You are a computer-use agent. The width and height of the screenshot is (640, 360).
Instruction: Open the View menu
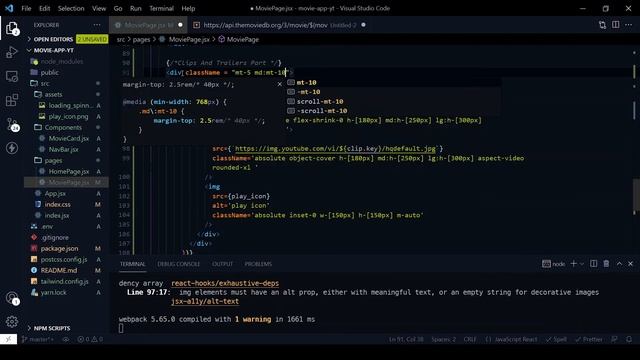[99, 8]
